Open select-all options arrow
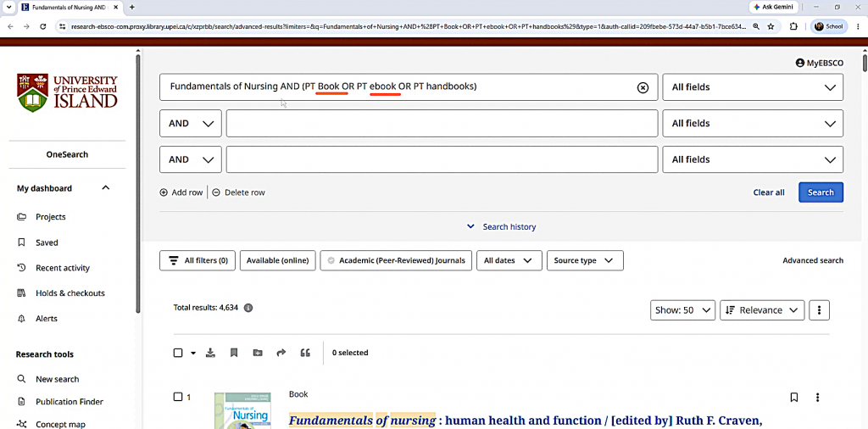This screenshot has width=868, height=429. click(x=193, y=354)
